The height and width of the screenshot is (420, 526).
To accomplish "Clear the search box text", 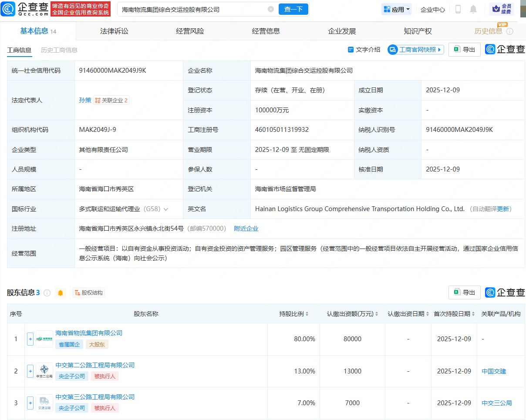I will point(271,9).
